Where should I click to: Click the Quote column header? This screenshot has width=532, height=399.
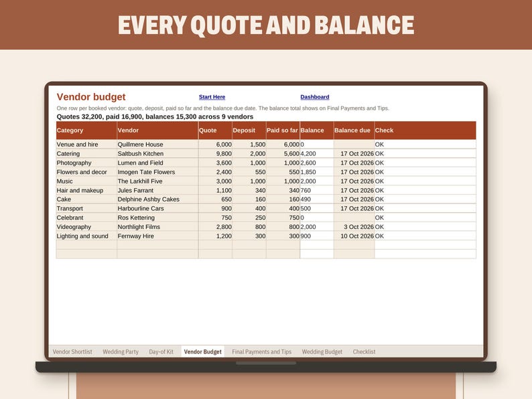click(215, 131)
